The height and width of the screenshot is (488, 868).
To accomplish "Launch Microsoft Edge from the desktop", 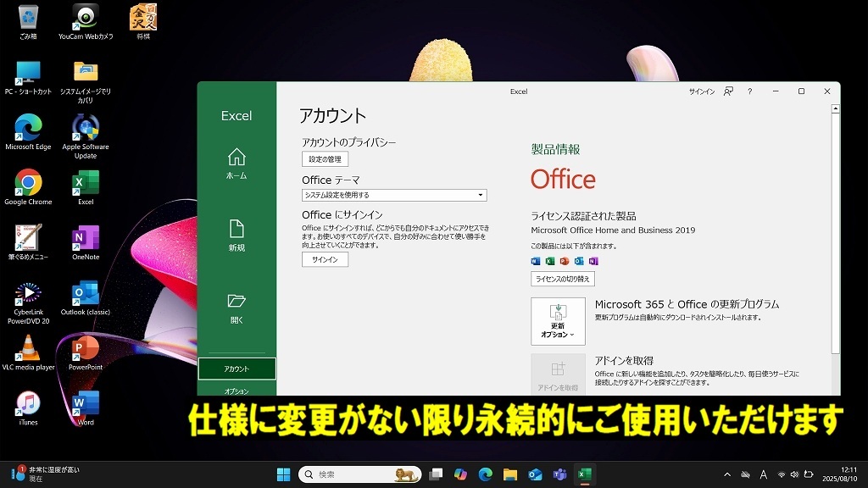I will 28,132.
